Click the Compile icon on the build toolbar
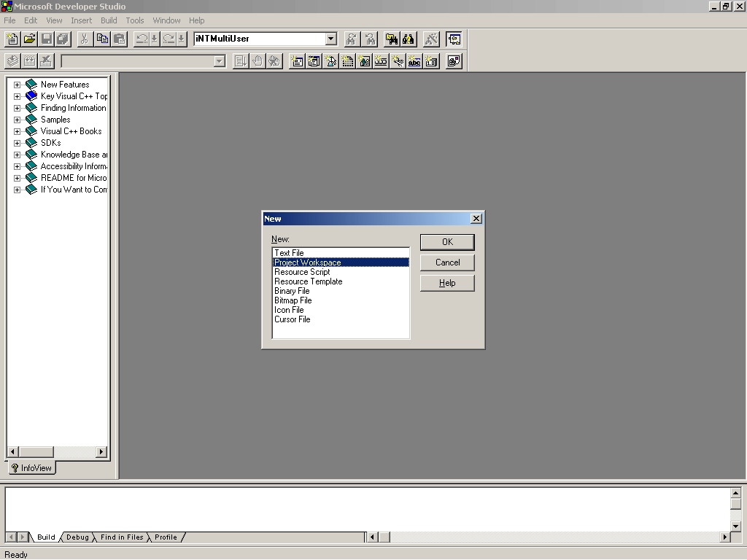747x560 pixels. (x=13, y=61)
